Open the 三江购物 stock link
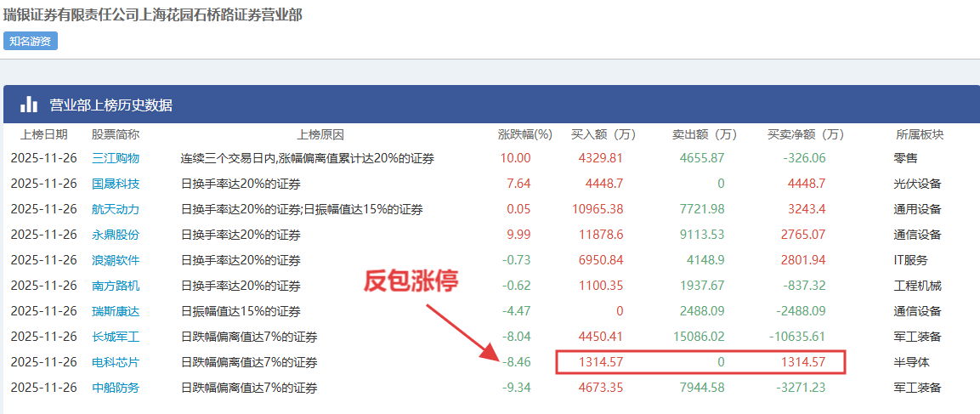Screen dimensions: 980x414 pos(116,158)
